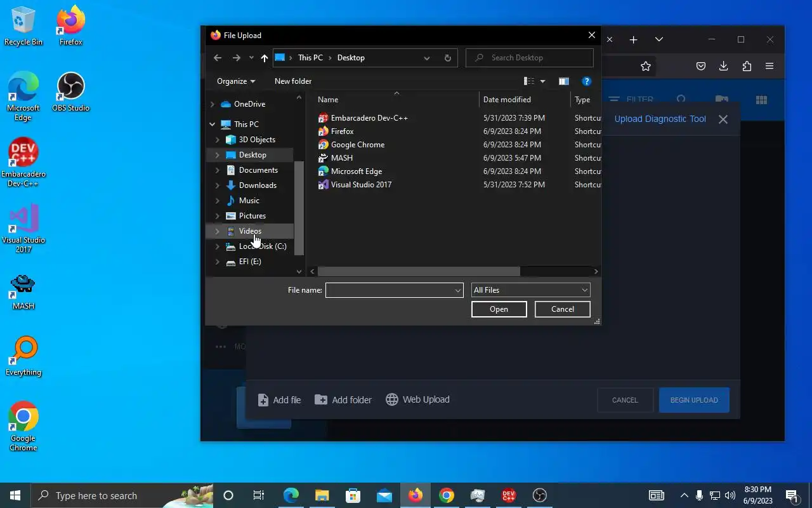Select 3D Objects folder

tap(257, 140)
